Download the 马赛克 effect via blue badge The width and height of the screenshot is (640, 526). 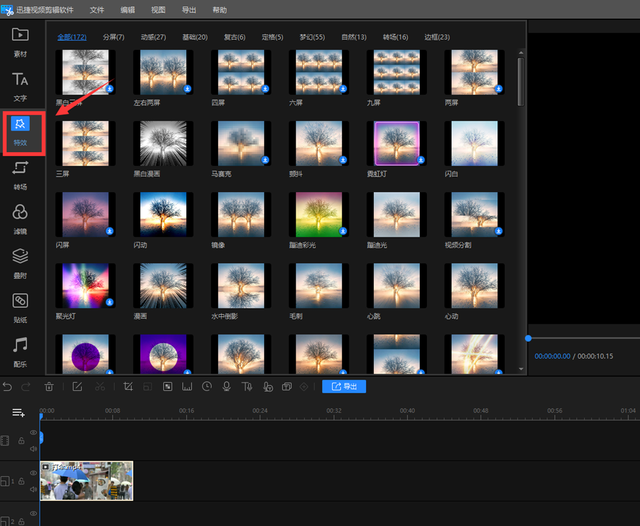tap(265, 160)
